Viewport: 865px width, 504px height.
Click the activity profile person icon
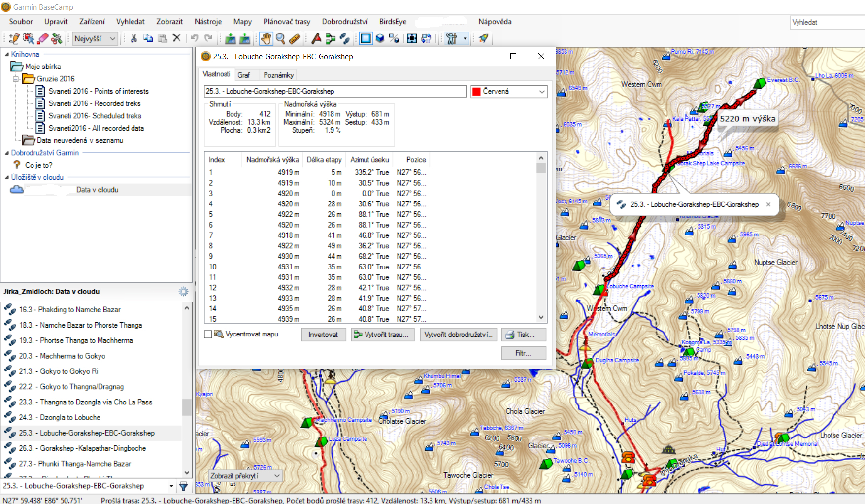pos(452,38)
